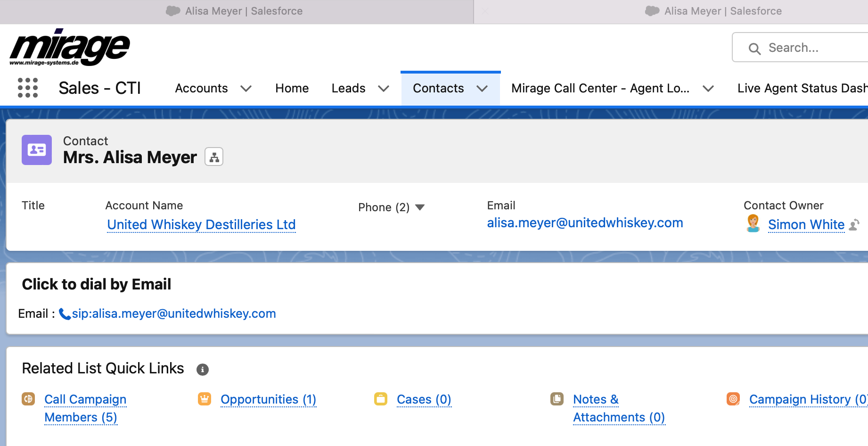
Task: Click the Phone (2) label
Action: coord(384,207)
